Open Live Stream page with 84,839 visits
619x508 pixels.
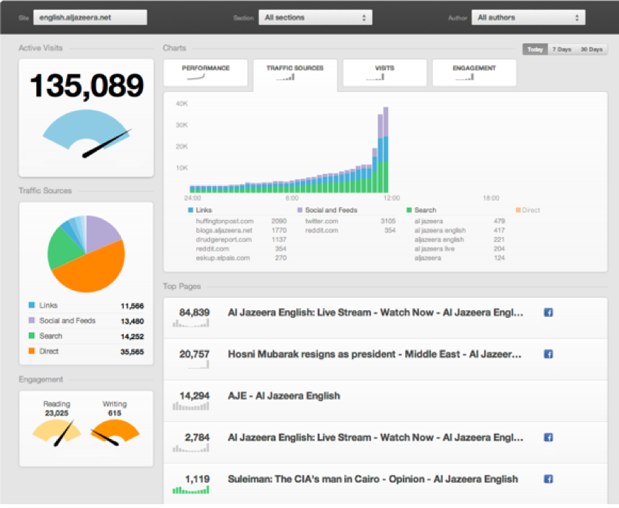pos(375,313)
